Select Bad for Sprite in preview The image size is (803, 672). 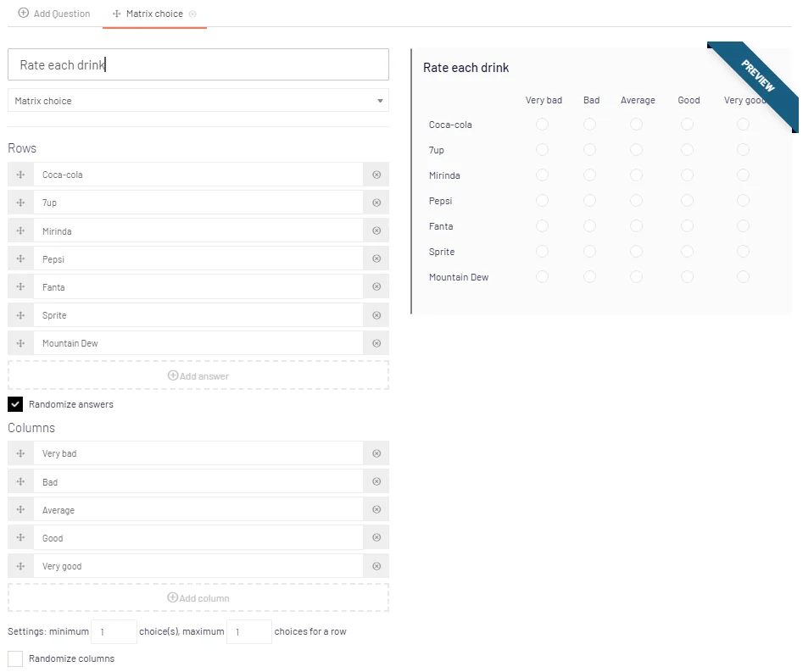589,252
